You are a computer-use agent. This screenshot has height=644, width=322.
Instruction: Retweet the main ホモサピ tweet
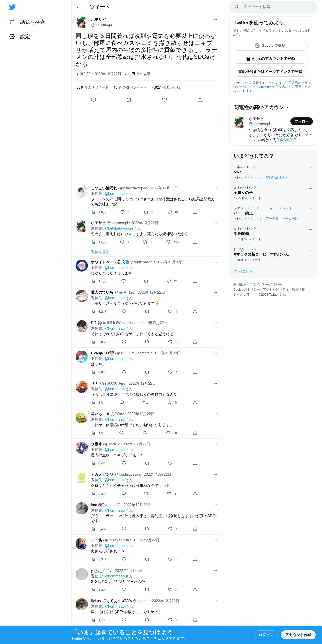[129, 100]
